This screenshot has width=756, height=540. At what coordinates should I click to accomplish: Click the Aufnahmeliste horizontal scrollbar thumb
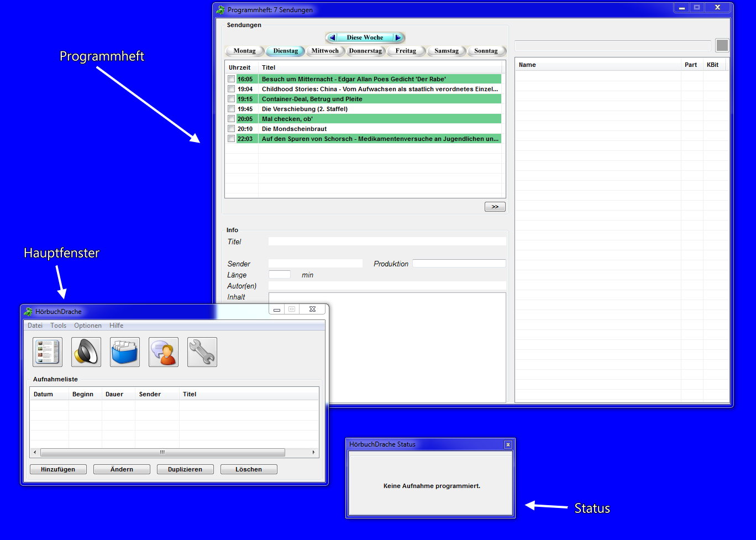(x=162, y=452)
